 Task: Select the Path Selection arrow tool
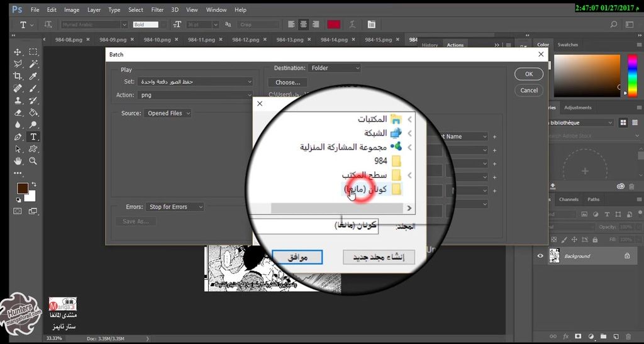[x=18, y=149]
